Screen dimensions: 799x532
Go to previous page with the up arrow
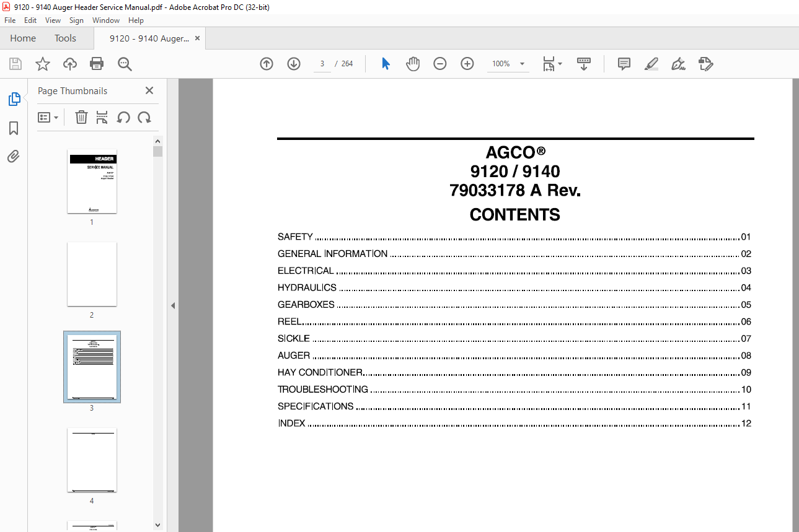(x=267, y=64)
